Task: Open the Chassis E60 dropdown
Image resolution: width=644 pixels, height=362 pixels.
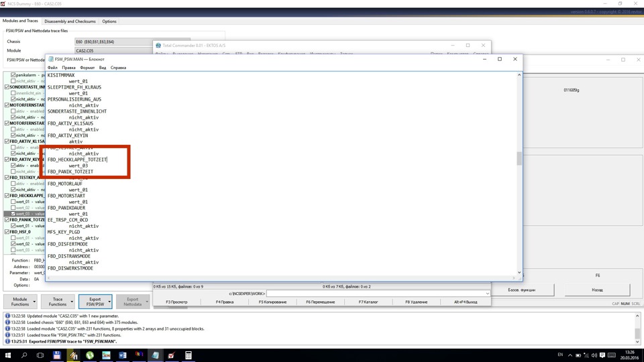Action: coord(132,42)
